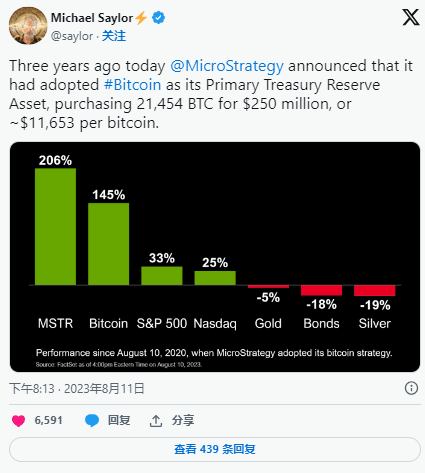Click the 6,591 likes count
The height and width of the screenshot is (473, 425).
point(49,420)
